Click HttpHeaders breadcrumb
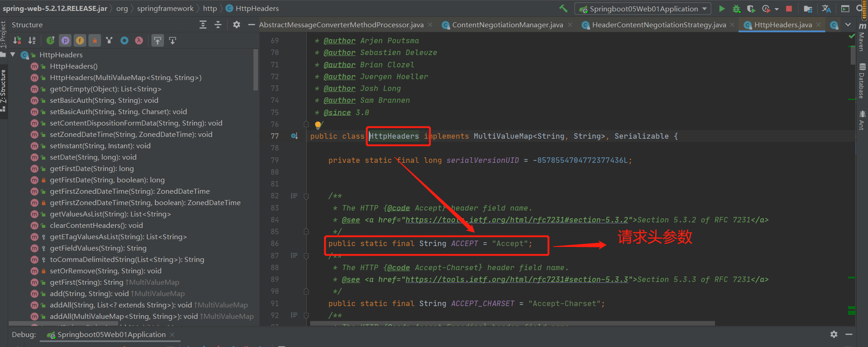 click(x=253, y=8)
